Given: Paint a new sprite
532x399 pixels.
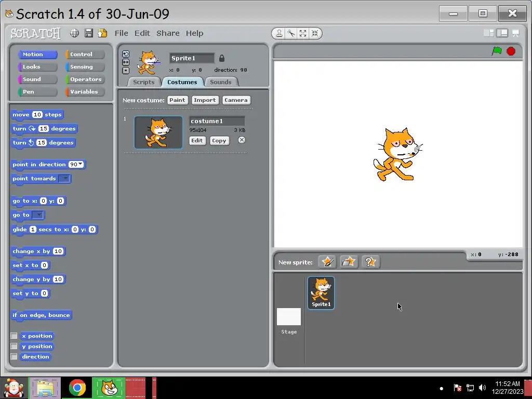Looking at the screenshot, I should [327, 262].
